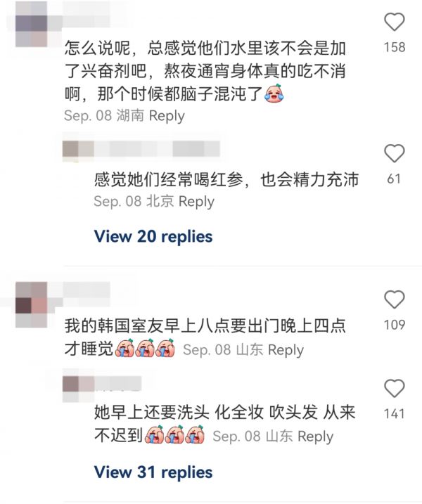This screenshot has height=504, width=422.
Task: Tap the reply text about 红参
Action: tap(226, 180)
